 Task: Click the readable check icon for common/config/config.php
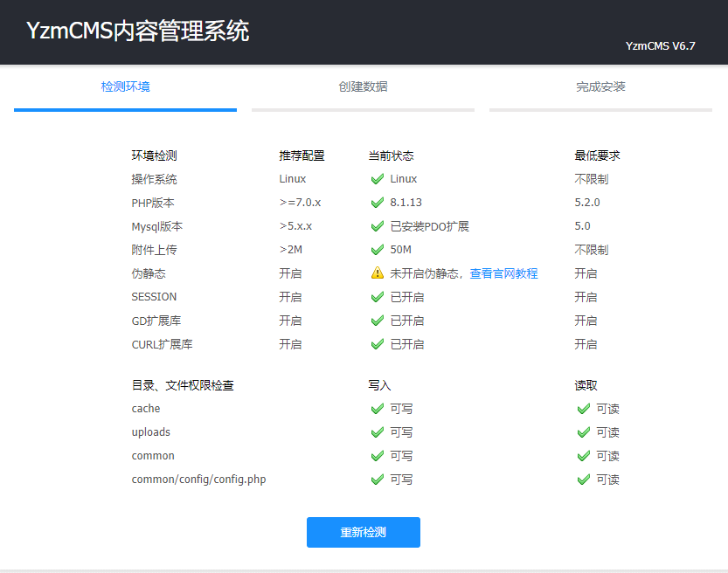click(x=584, y=480)
